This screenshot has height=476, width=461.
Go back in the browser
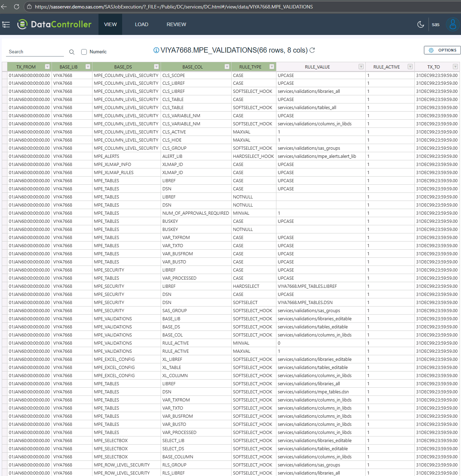[4, 7]
